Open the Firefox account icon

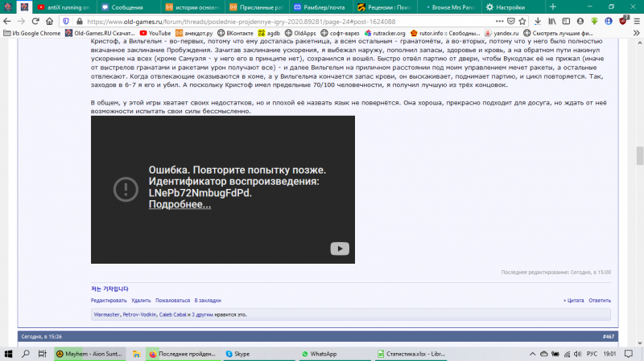coord(580,22)
